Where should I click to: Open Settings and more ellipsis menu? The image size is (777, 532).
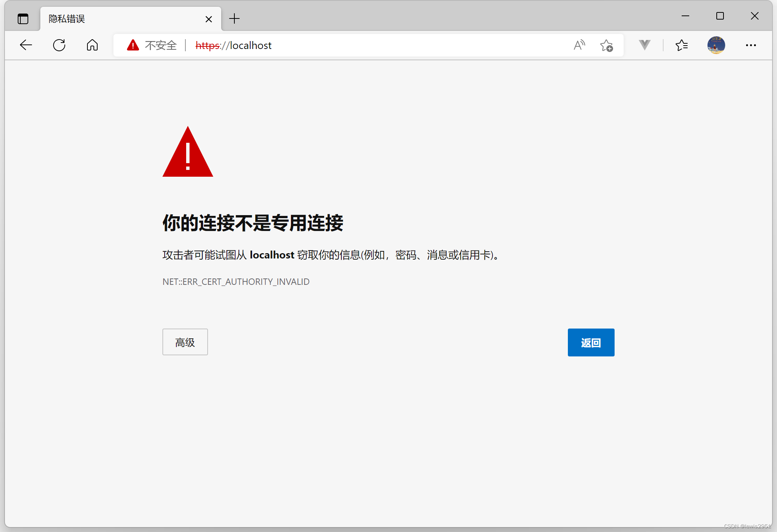click(x=751, y=45)
